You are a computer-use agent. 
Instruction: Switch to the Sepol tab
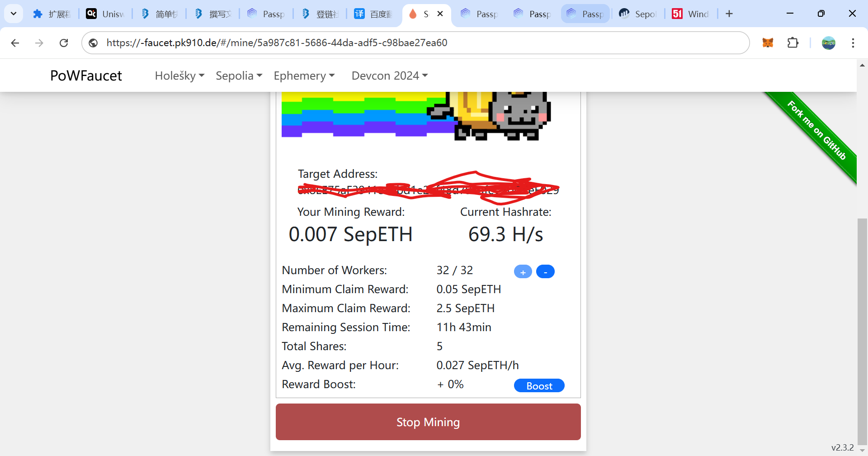(x=638, y=14)
